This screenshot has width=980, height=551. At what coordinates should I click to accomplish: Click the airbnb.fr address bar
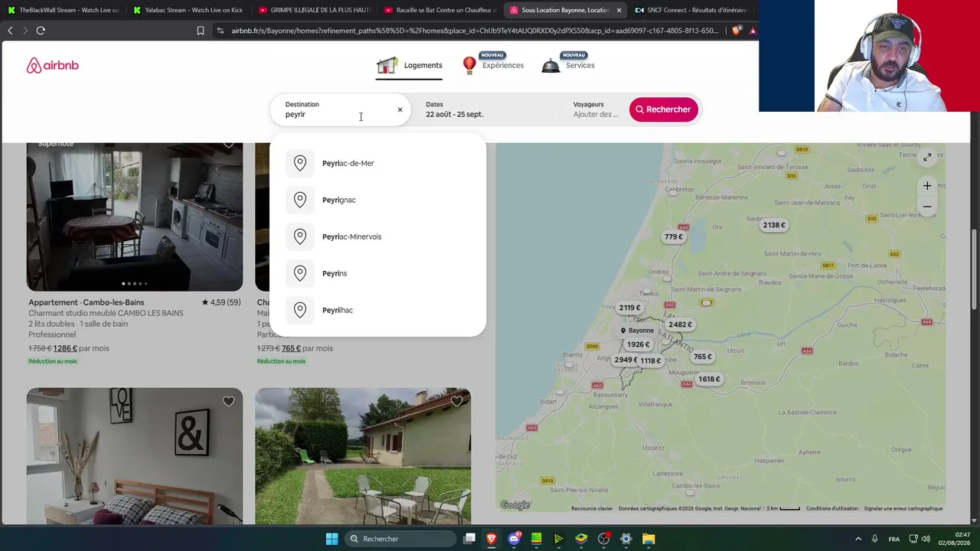(x=475, y=31)
